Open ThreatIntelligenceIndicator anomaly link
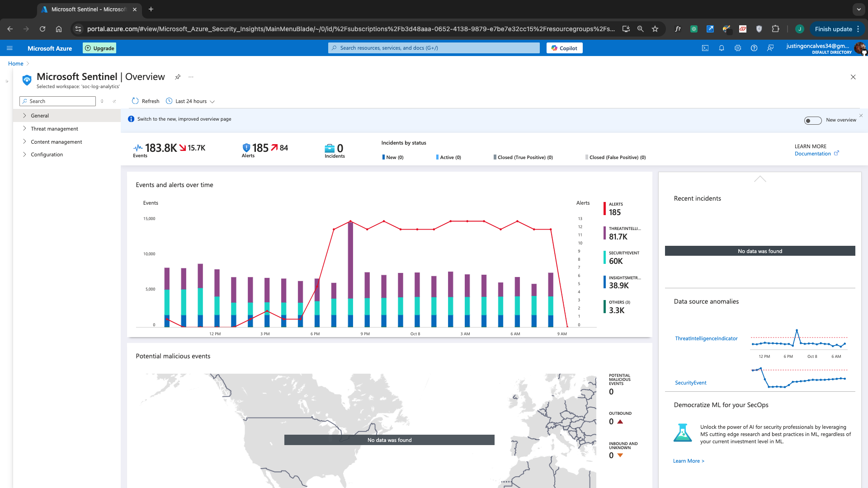The height and width of the screenshot is (488, 868). coord(706,338)
